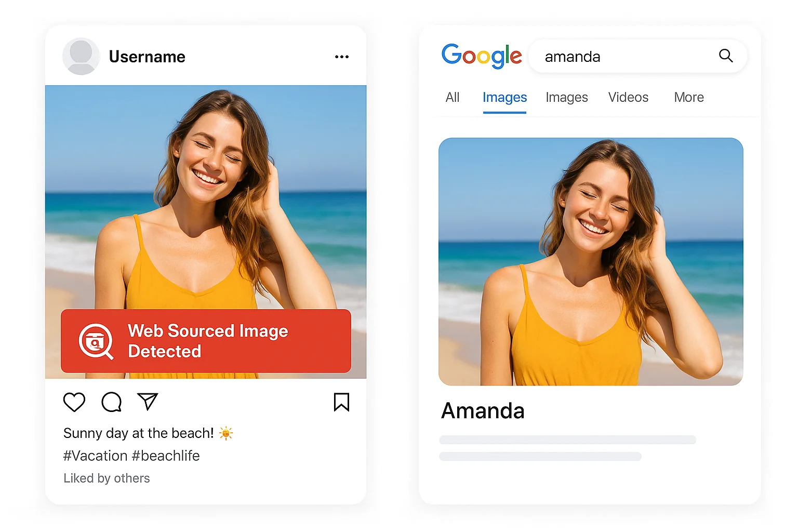798x532 pixels.
Task: Click the image search icon in red banner
Action: click(96, 341)
